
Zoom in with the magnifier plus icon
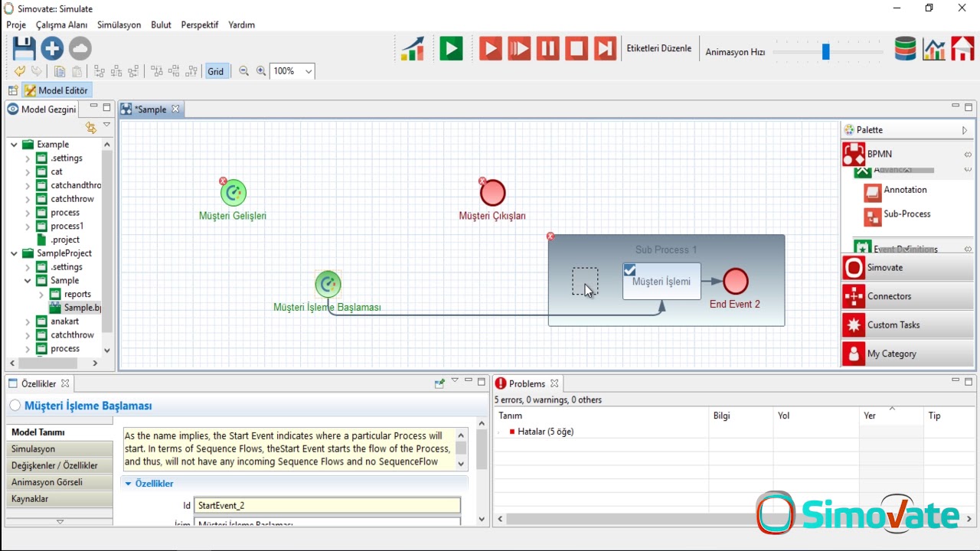tap(261, 71)
